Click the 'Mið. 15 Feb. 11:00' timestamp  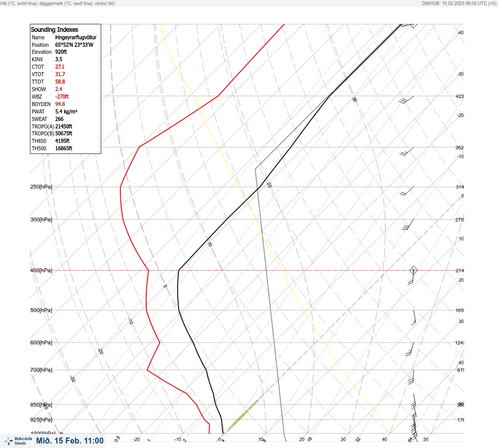(x=70, y=441)
